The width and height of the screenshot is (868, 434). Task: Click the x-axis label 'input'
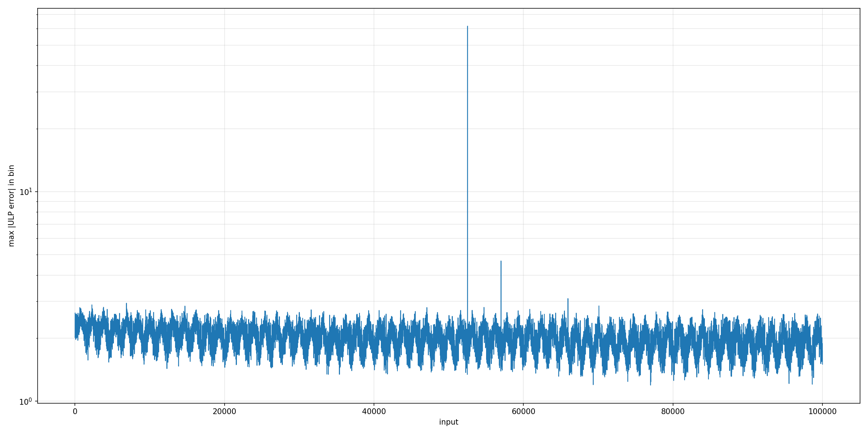coord(448,422)
